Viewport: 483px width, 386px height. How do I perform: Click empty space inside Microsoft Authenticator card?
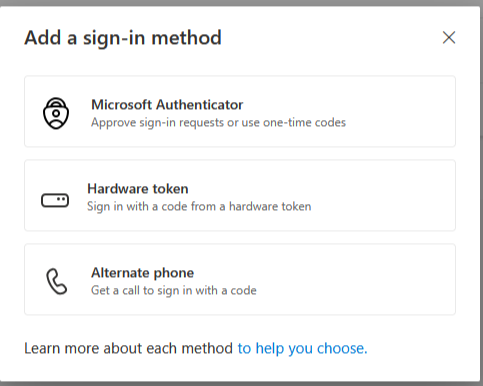400,112
